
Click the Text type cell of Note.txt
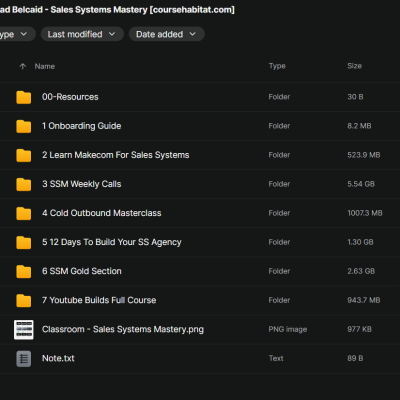(x=276, y=358)
